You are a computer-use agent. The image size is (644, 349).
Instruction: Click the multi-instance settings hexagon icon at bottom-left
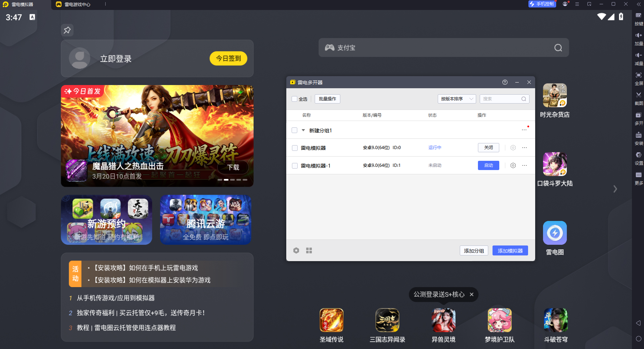pos(296,250)
